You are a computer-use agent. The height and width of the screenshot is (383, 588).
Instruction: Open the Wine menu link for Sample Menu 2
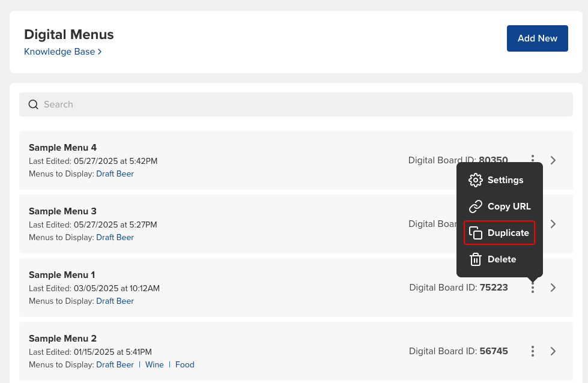[154, 364]
